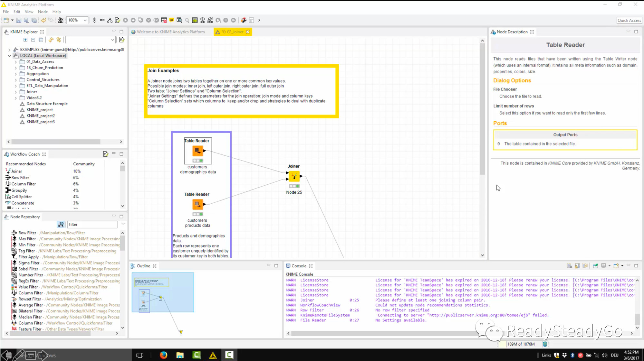Click the Explorer horizontal scrollbar

(56, 142)
